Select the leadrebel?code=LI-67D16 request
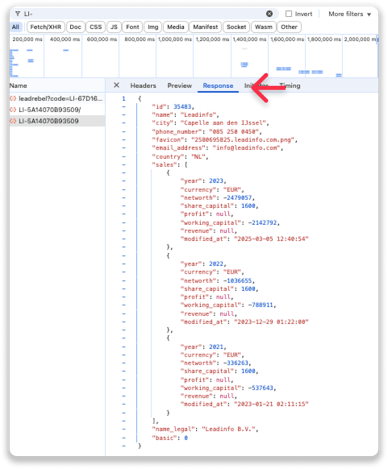The image size is (388, 469). point(57,98)
